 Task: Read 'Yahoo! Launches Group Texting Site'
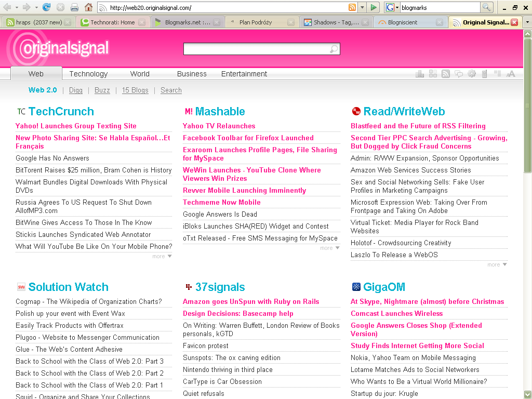click(x=76, y=126)
